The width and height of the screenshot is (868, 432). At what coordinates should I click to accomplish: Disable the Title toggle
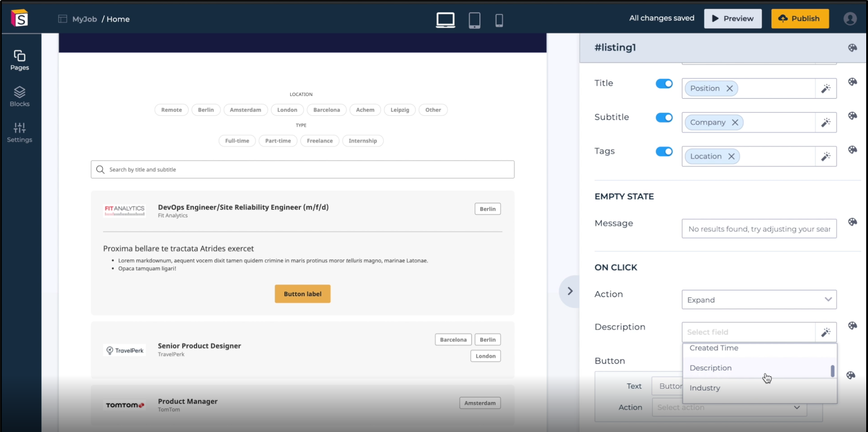pyautogui.click(x=664, y=84)
